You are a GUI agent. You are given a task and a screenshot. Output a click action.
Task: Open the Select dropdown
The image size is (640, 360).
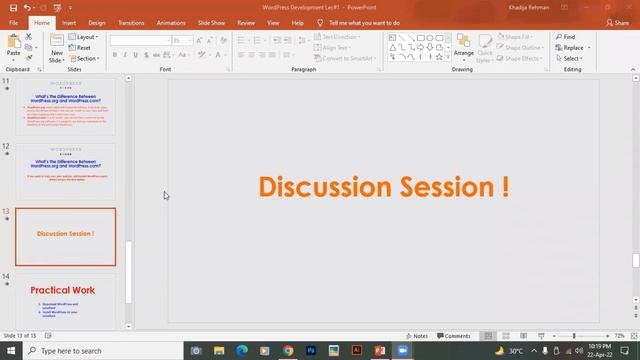coord(569,58)
